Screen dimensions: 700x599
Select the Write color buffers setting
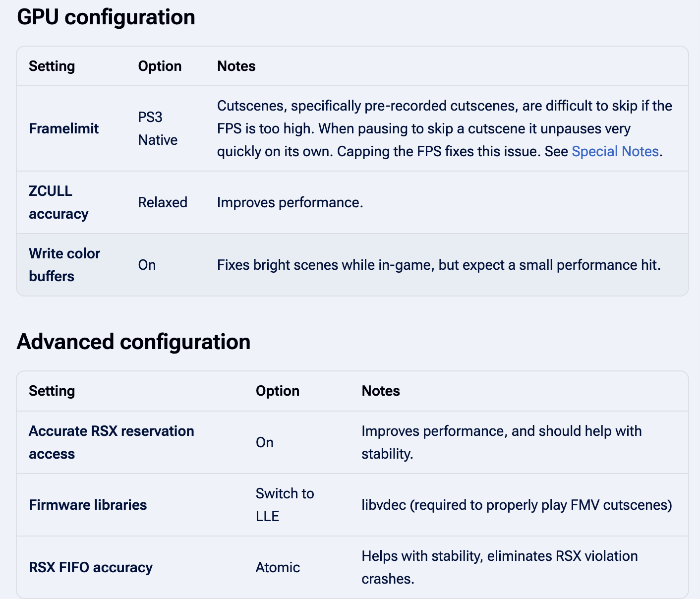64,265
